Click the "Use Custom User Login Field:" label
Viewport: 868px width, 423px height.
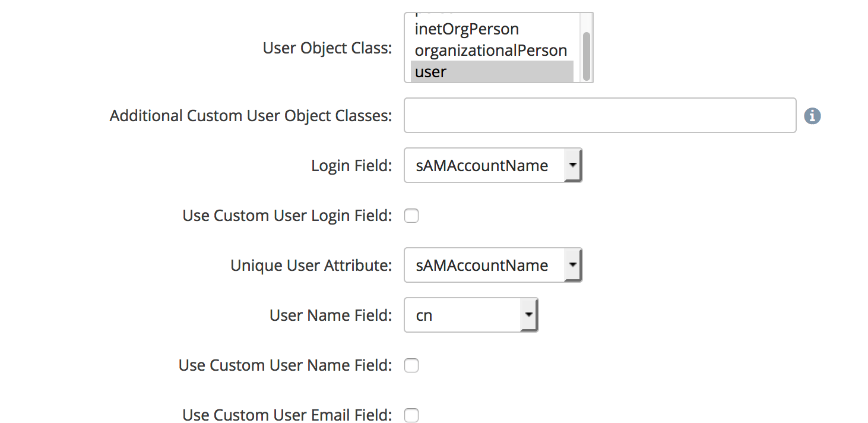tap(287, 216)
